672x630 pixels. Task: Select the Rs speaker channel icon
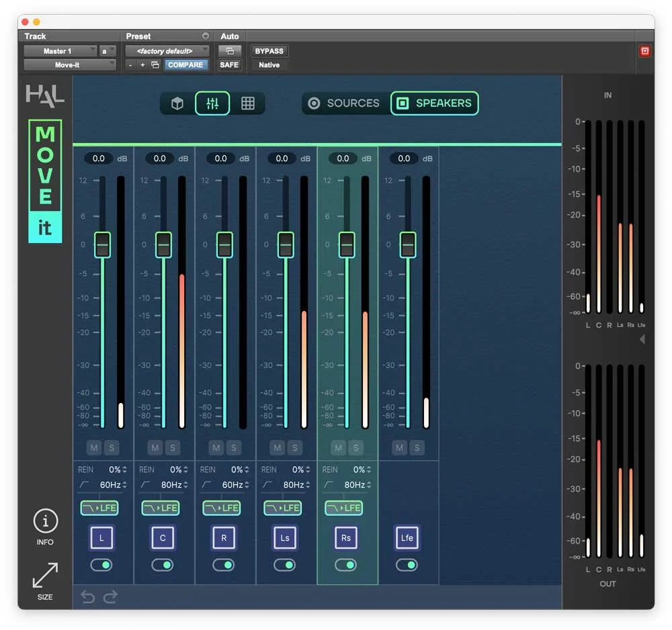tap(346, 538)
